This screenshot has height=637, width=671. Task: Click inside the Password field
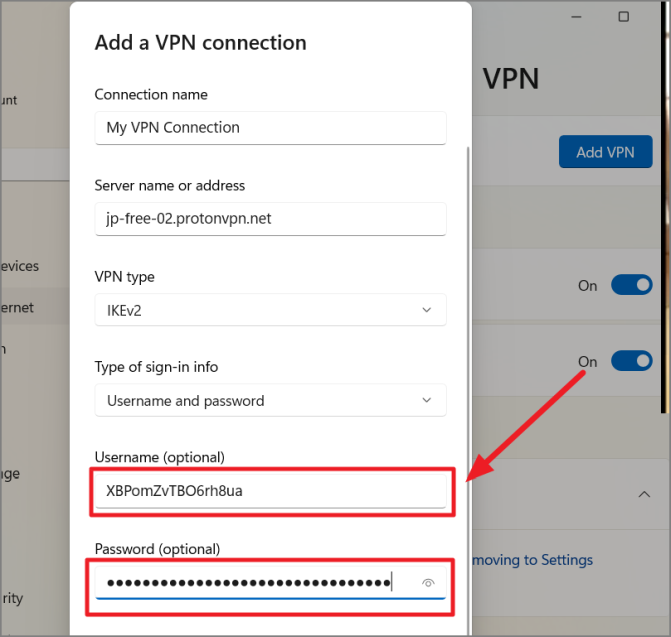270,583
